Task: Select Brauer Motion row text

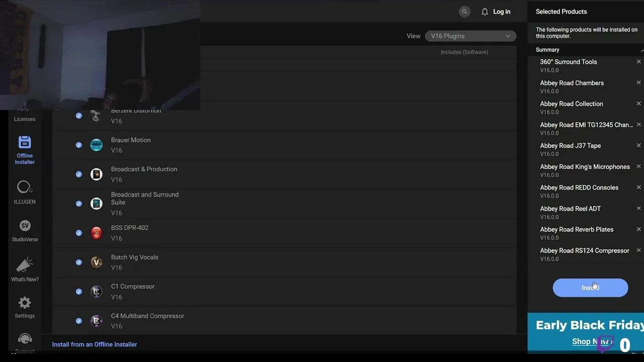Action: tap(131, 140)
